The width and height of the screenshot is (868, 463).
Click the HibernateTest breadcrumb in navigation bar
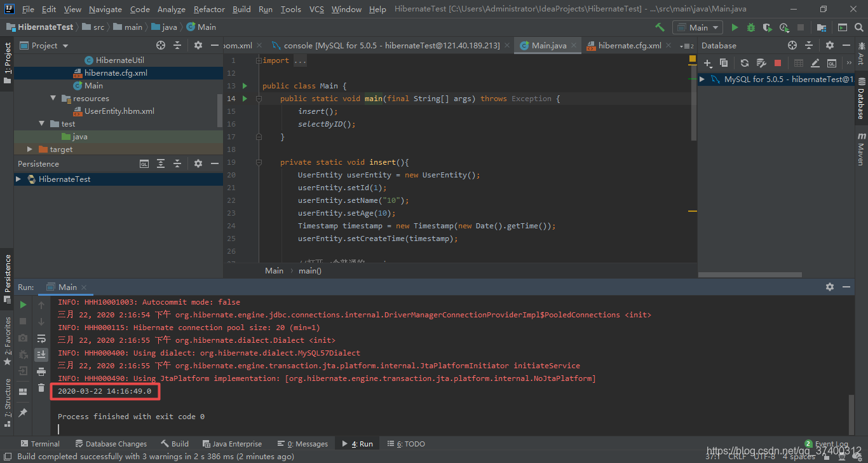point(40,27)
